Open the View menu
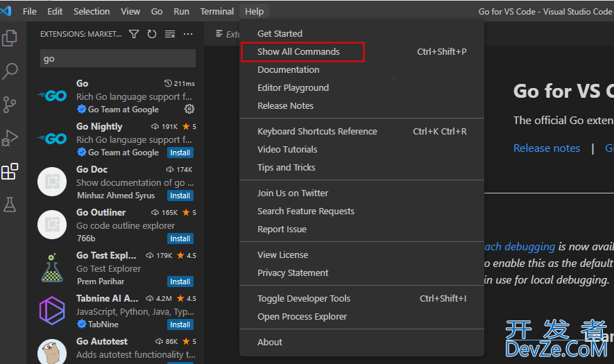Screen dimensions: 614x364 130,11
